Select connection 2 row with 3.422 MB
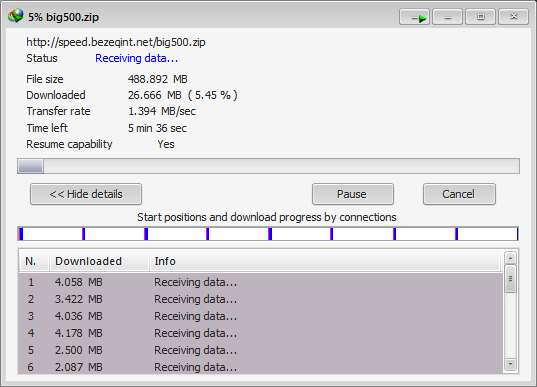 261,299
